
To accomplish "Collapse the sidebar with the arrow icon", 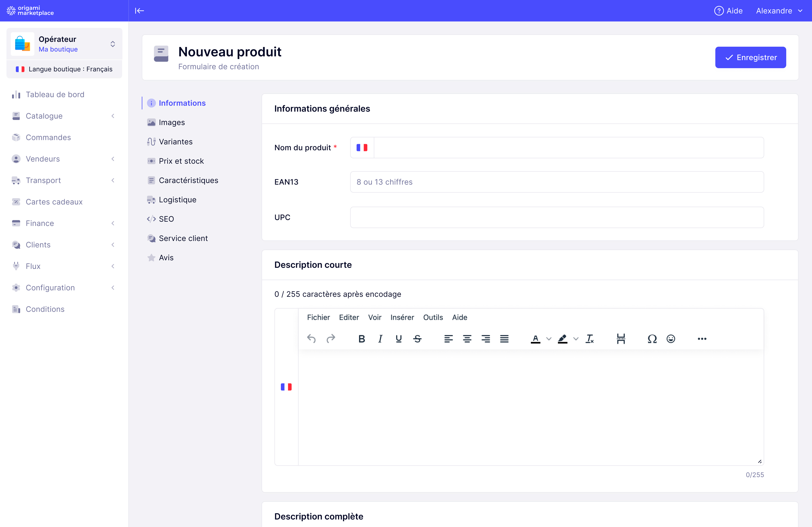I will click(x=139, y=10).
